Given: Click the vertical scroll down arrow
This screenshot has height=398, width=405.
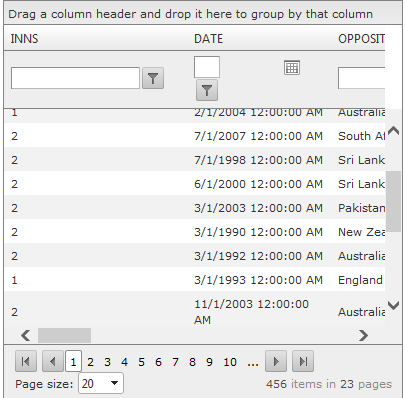Looking at the screenshot, I should click(394, 305).
